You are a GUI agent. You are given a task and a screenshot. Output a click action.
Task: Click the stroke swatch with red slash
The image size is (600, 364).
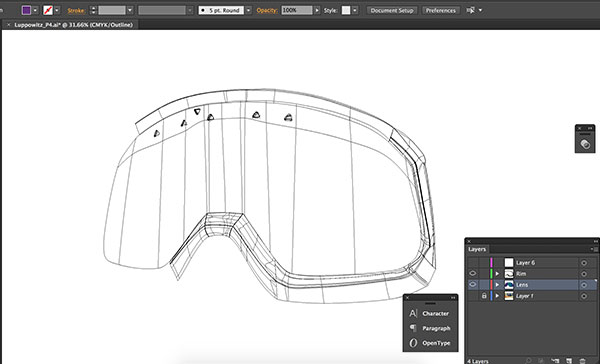48,10
